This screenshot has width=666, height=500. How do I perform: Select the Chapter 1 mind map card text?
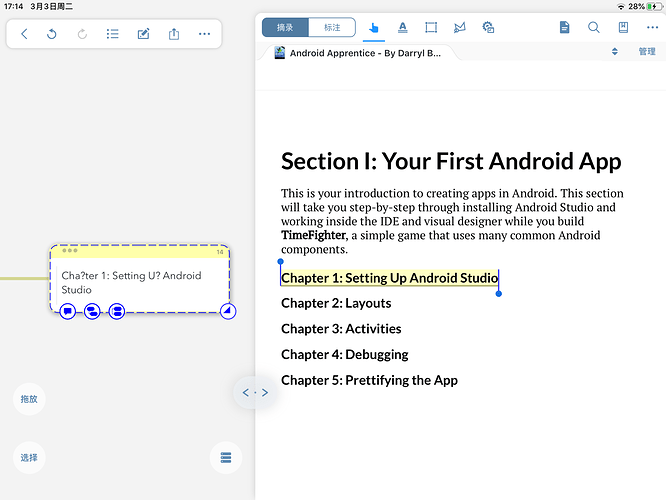click(x=131, y=282)
